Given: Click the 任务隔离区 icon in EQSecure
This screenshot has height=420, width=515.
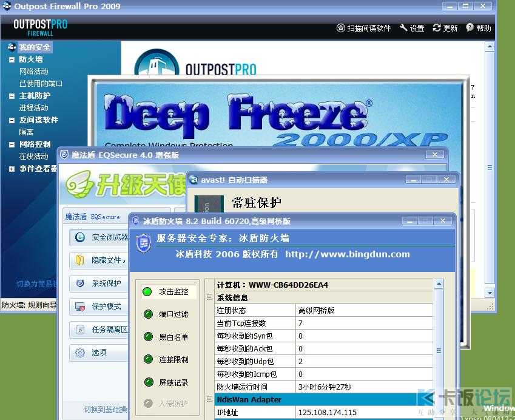Looking at the screenshot, I should 80,330.
